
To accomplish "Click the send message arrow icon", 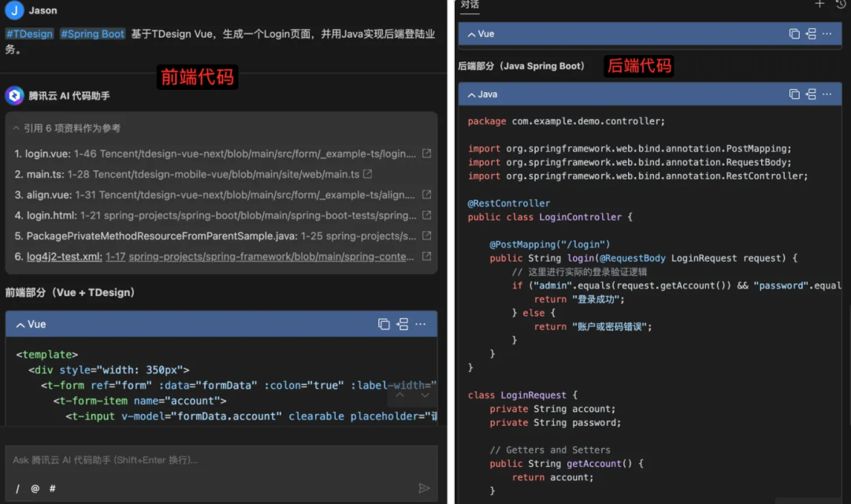I will click(424, 488).
